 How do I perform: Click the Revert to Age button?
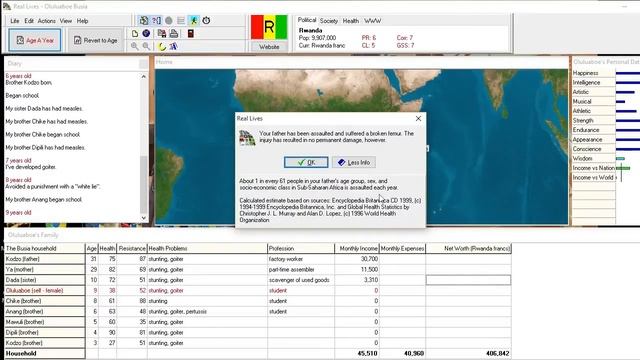[95, 40]
